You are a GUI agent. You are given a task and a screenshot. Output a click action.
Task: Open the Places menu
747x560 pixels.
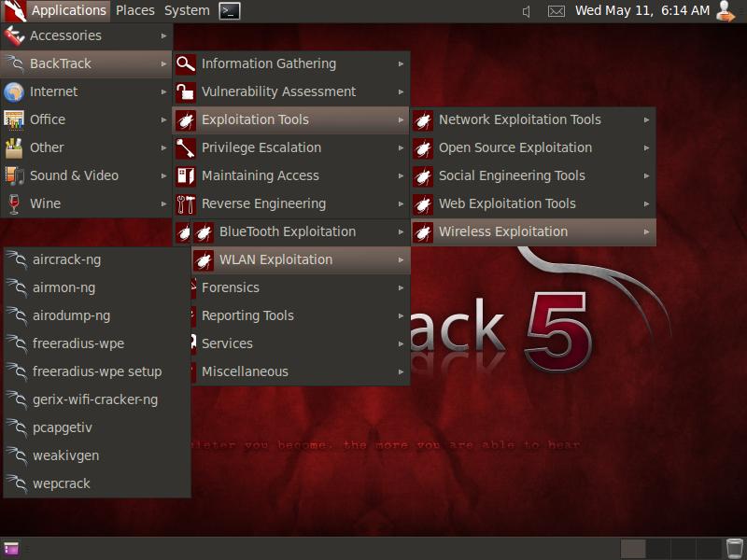pyautogui.click(x=134, y=11)
